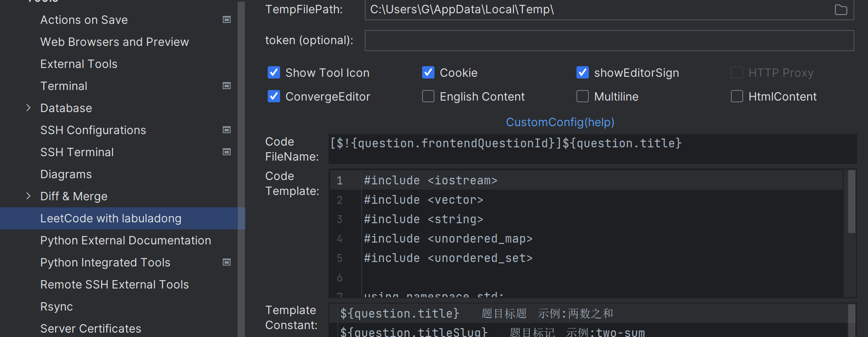The height and width of the screenshot is (337, 868).
Task: Enable the English Content checkbox
Action: coord(428,96)
